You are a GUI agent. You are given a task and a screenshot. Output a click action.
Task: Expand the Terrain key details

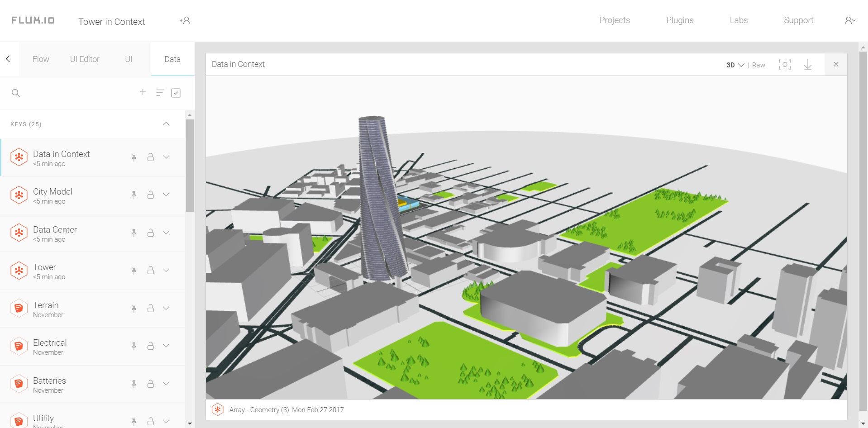[166, 308]
